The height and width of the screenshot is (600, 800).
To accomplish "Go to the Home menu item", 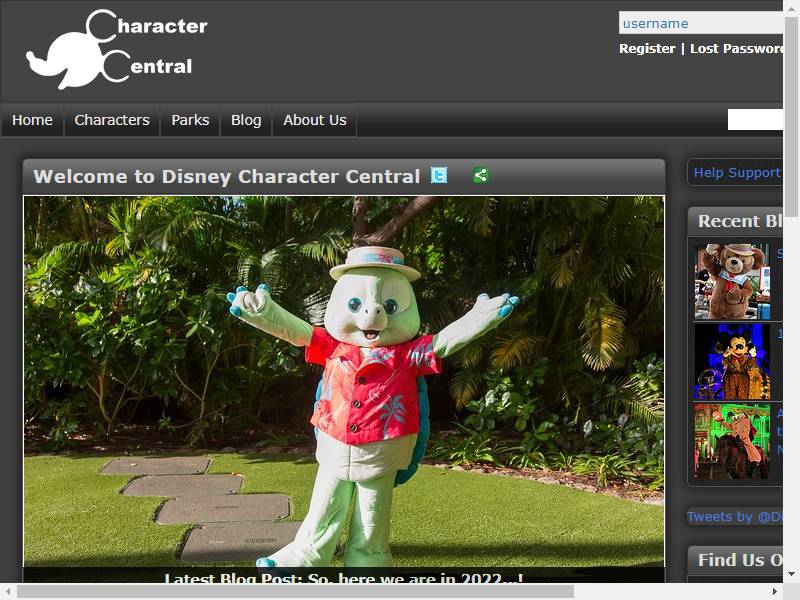I will 32,120.
